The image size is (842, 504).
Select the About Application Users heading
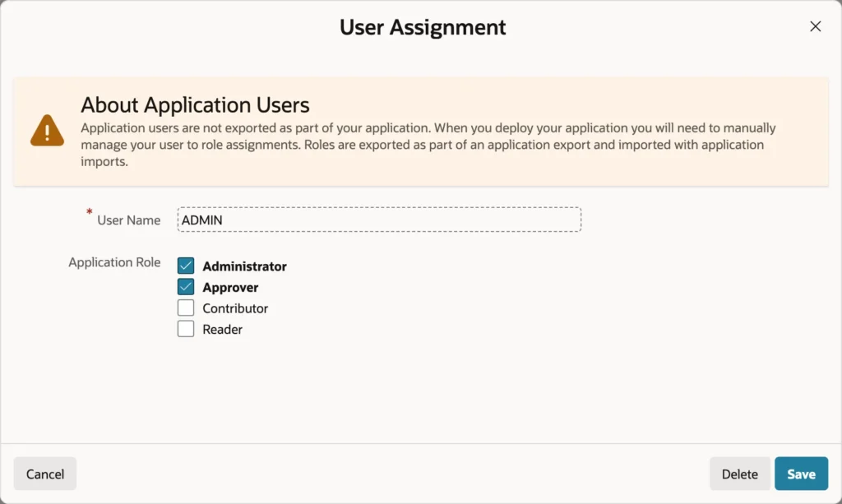195,104
